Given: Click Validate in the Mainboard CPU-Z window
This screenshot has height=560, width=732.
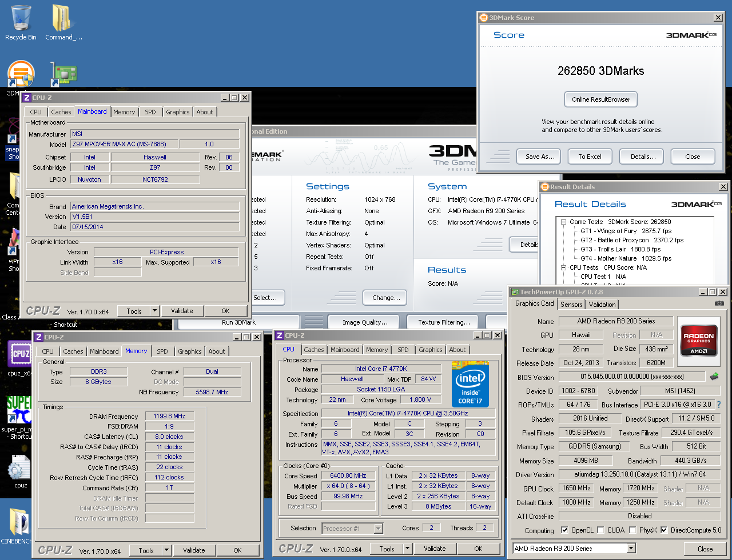Looking at the screenshot, I should pos(182,311).
